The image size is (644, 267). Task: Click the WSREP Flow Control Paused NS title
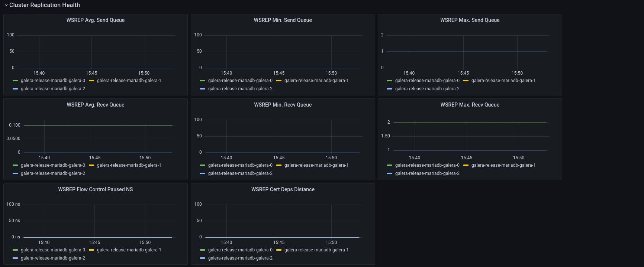96,189
